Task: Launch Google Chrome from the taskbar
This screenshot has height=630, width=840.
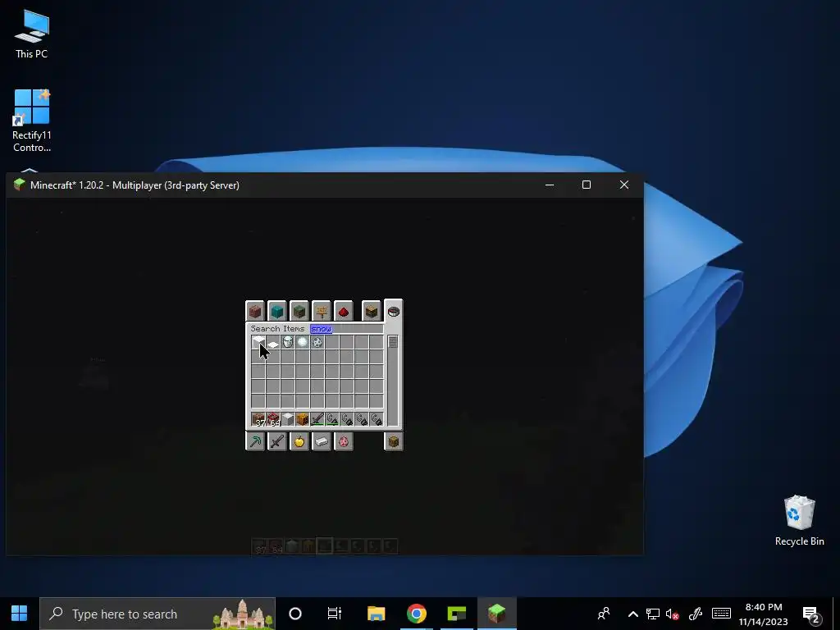Action: pos(416,614)
